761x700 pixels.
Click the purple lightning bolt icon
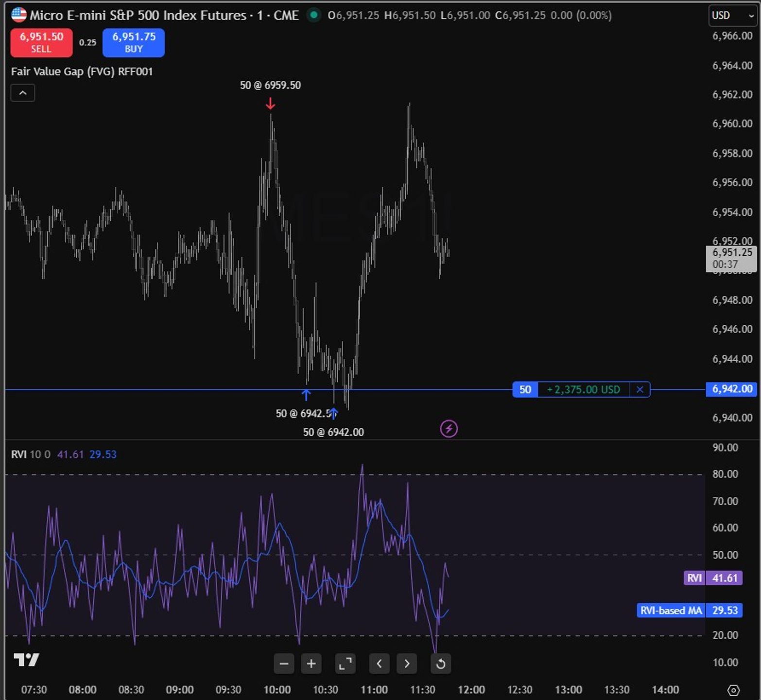(x=449, y=429)
